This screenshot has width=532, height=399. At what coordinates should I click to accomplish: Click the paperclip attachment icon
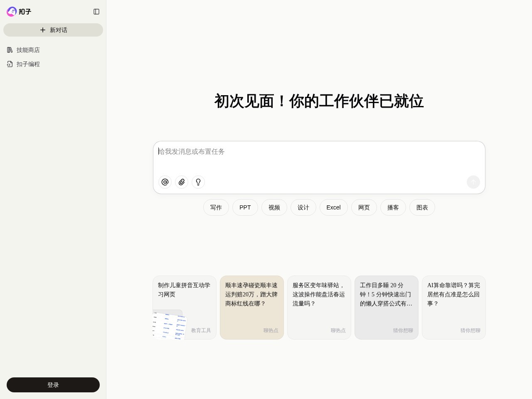click(x=182, y=182)
